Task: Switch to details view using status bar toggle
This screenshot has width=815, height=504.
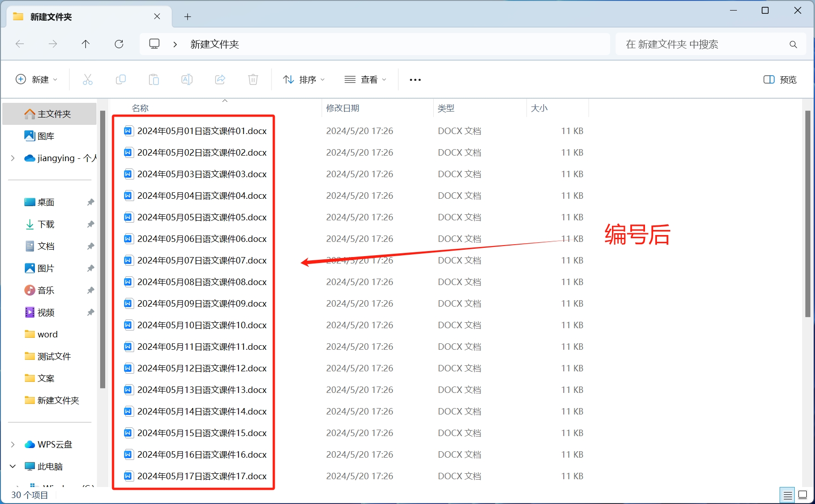Action: pyautogui.click(x=787, y=495)
